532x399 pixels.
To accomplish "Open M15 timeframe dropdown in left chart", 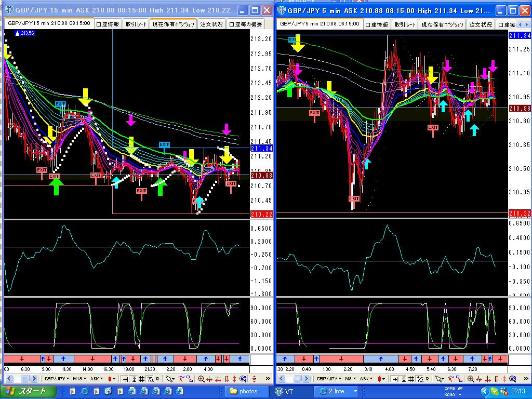I will point(79,379).
